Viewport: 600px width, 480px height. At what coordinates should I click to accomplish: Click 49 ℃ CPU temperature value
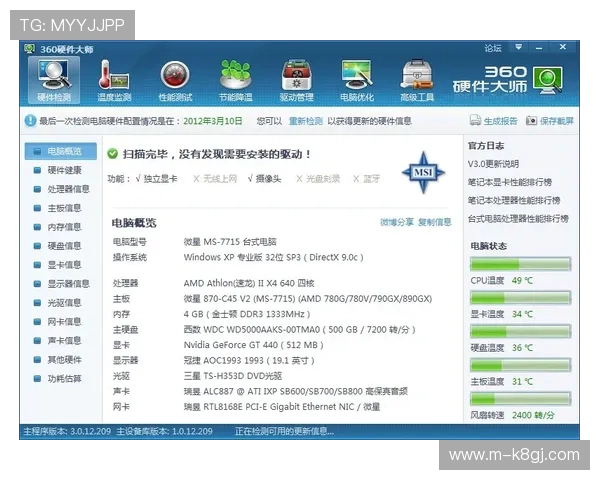coord(522,281)
